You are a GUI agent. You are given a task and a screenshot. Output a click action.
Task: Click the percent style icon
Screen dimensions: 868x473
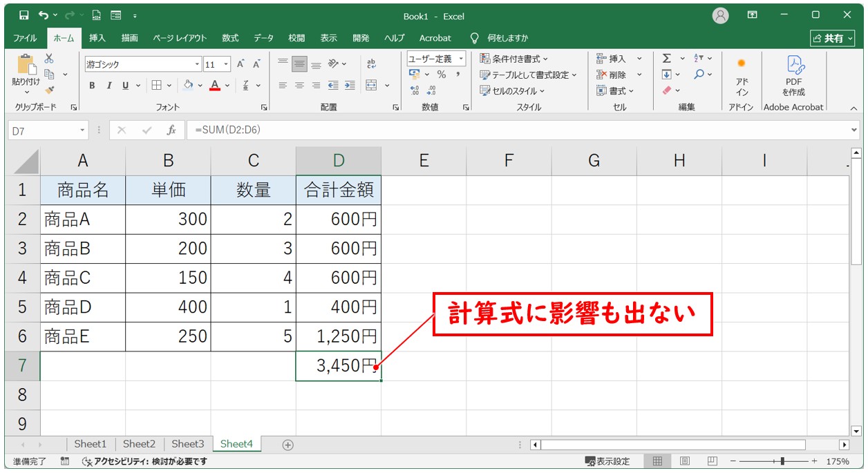443,74
